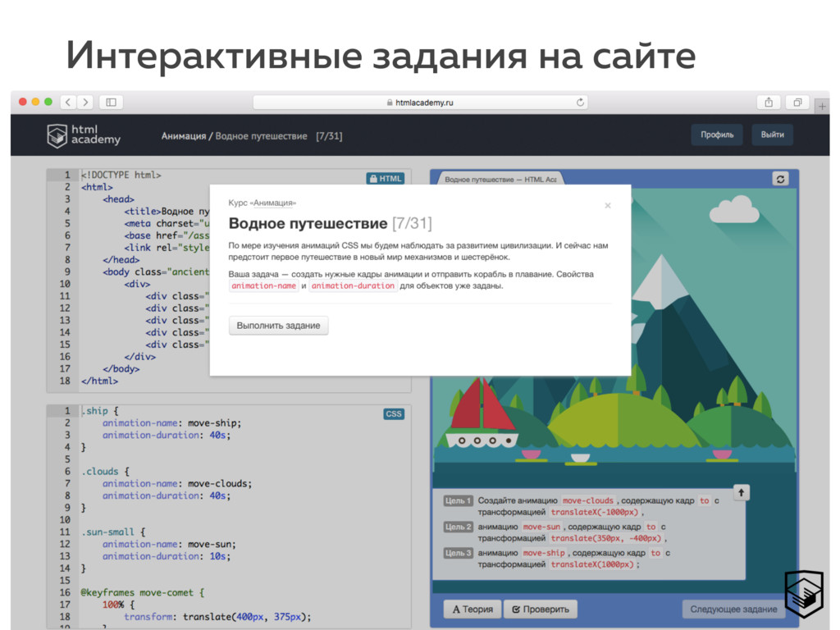840x630 pixels.
Task: Click the move-sun code word in Цель 2
Action: tap(541, 527)
